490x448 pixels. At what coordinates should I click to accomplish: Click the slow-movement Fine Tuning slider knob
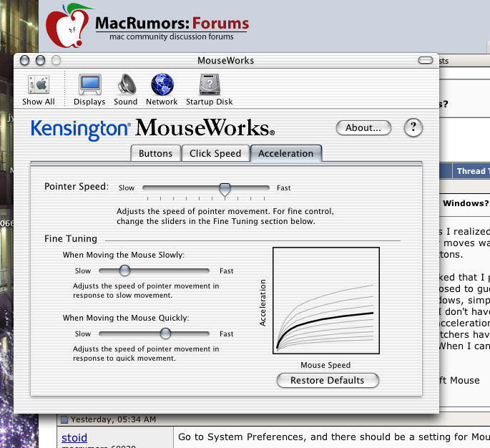click(124, 271)
